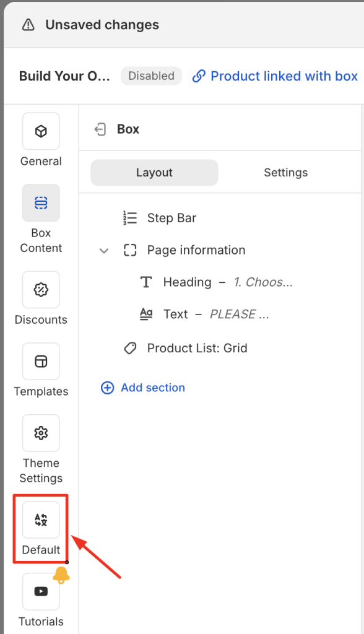364x634 pixels.
Task: Open the Tutorials video icon
Action: (41, 591)
